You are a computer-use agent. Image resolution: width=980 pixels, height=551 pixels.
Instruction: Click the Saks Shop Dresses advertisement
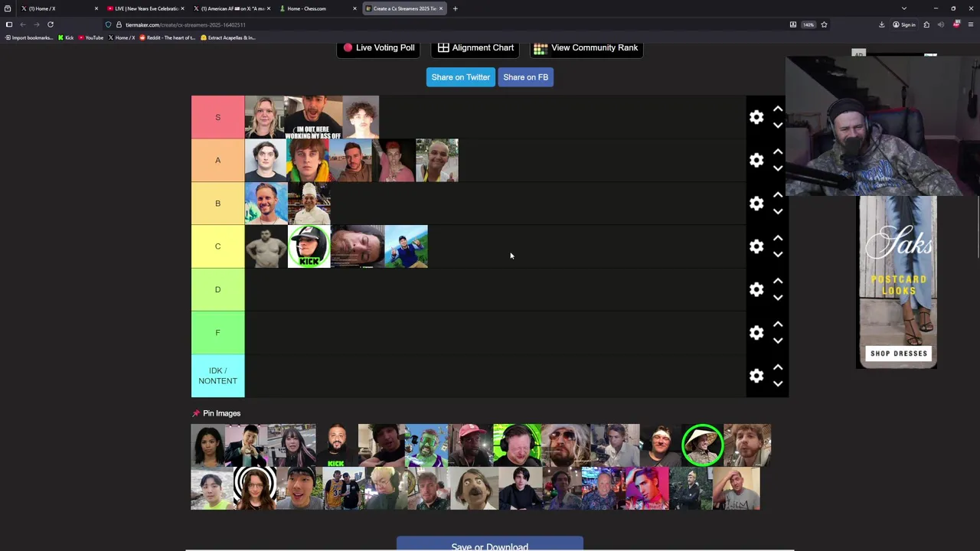(897, 282)
